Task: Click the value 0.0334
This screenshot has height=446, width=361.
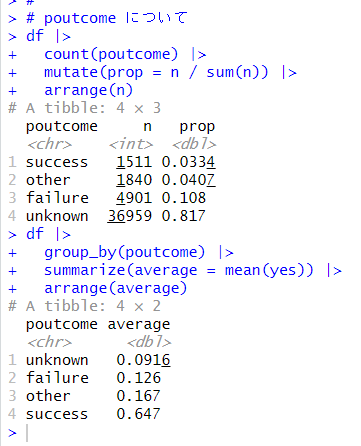Action: pos(188,162)
